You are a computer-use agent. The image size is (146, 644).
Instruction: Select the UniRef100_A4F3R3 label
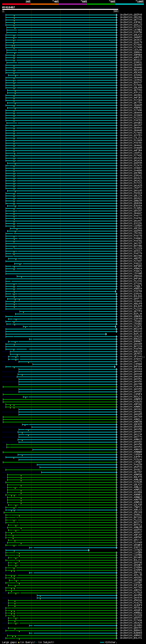point(131,98)
